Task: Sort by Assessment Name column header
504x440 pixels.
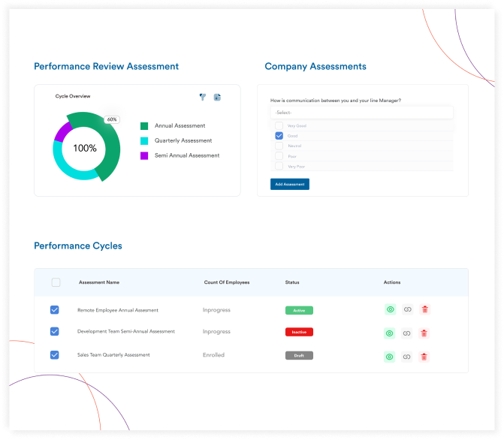Action: [99, 282]
